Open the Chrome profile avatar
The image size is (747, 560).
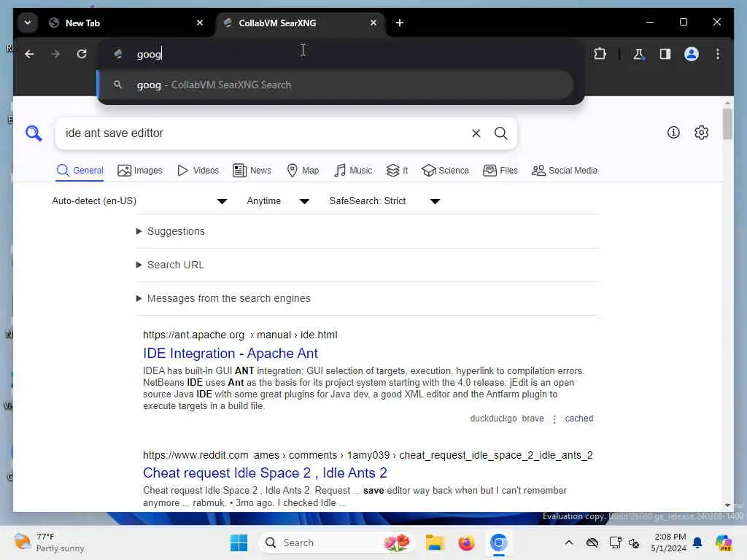pyautogui.click(x=692, y=54)
